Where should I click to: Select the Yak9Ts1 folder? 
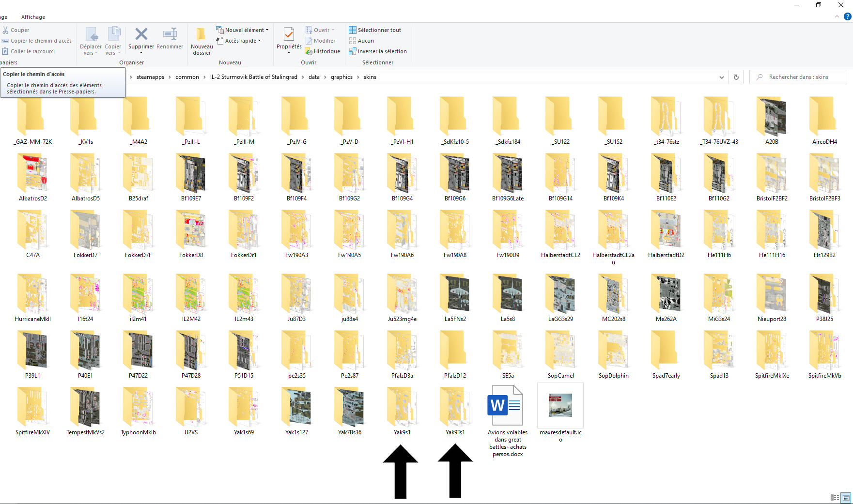point(455,412)
